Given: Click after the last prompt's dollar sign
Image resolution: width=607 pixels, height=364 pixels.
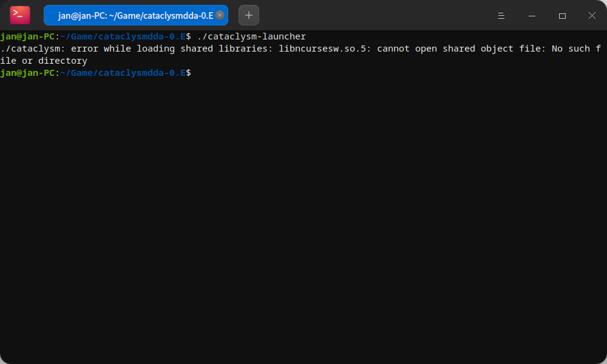Looking at the screenshot, I should pyautogui.click(x=199, y=73).
